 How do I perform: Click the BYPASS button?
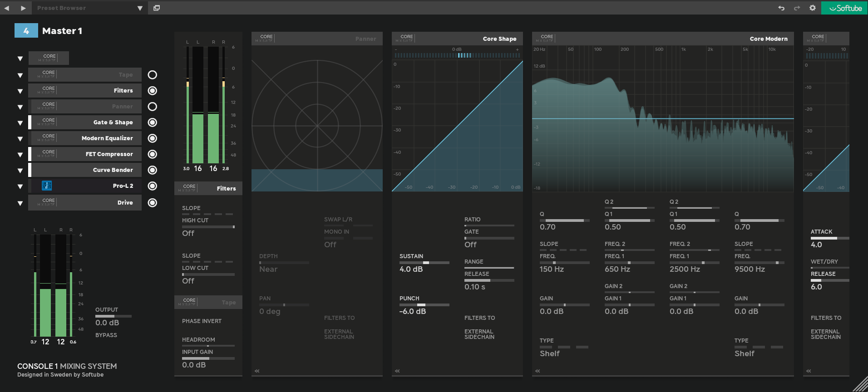click(106, 335)
